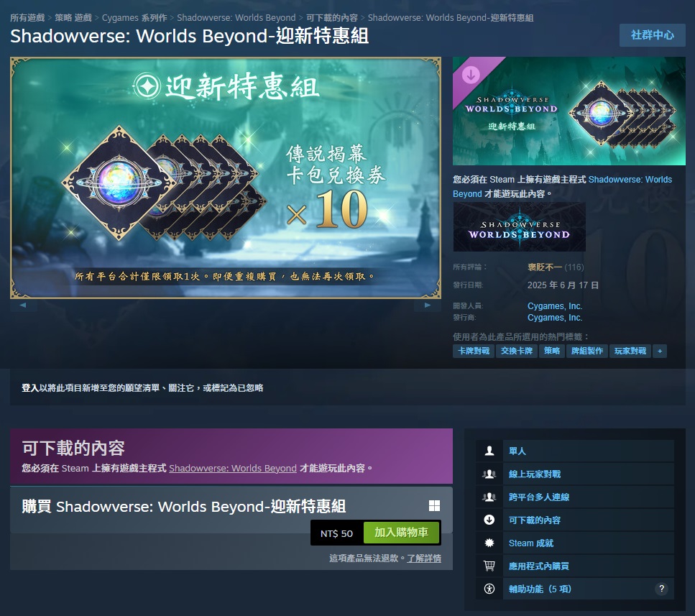The height and width of the screenshot is (616, 695).
Task: Click the in-app purchases cart icon
Action: pyautogui.click(x=489, y=566)
